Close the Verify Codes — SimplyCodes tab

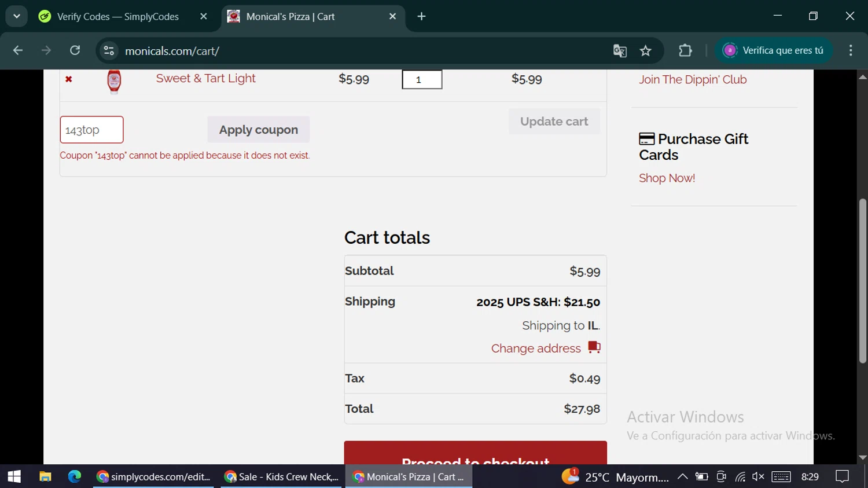[203, 17]
